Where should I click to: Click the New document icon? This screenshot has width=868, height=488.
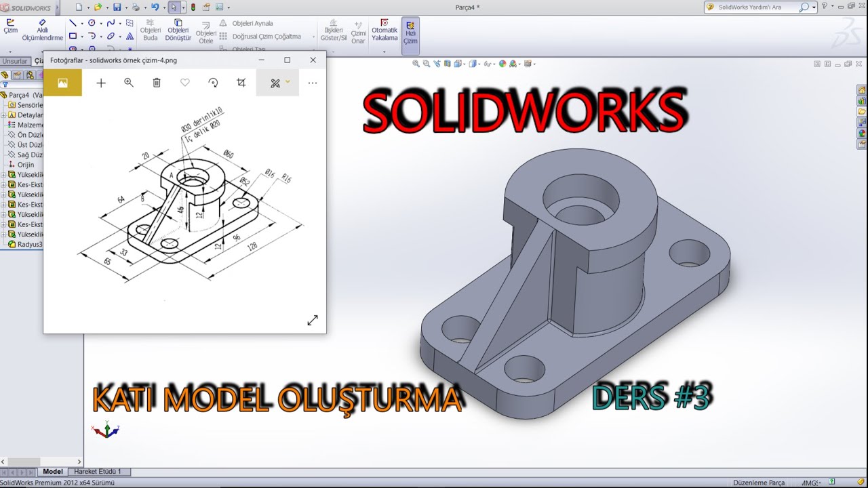[79, 7]
